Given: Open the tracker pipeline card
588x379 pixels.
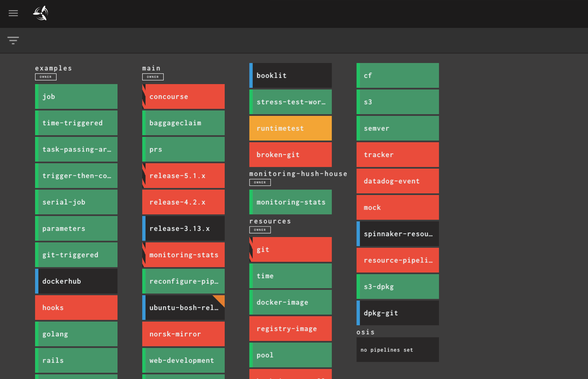Looking at the screenshot, I should coord(398,154).
